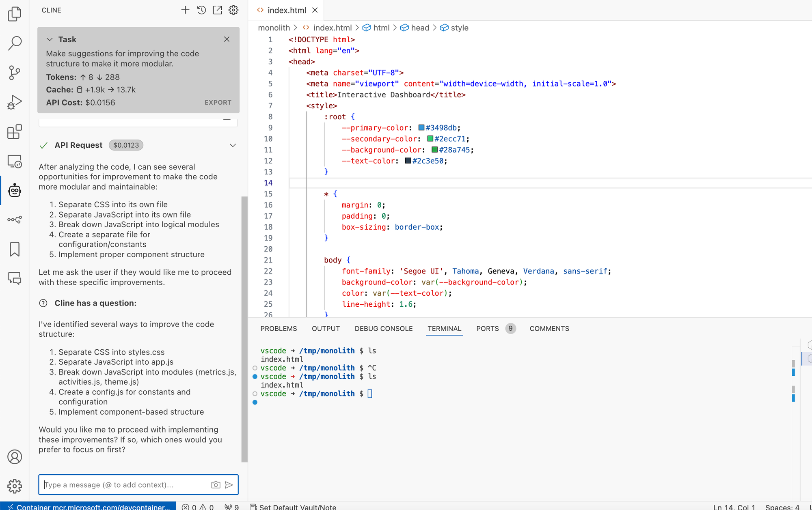Click the camera icon in message box
Image resolution: width=812 pixels, height=510 pixels.
pos(216,485)
